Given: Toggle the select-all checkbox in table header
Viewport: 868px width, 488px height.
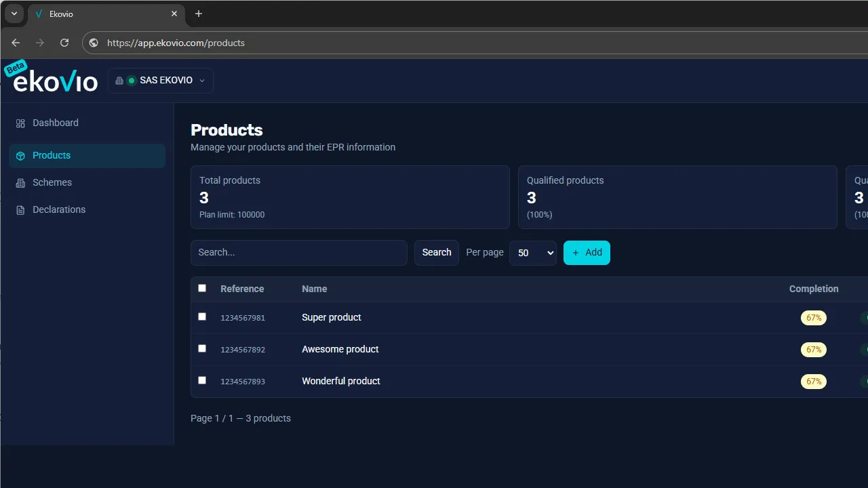Looking at the screenshot, I should 202,288.
